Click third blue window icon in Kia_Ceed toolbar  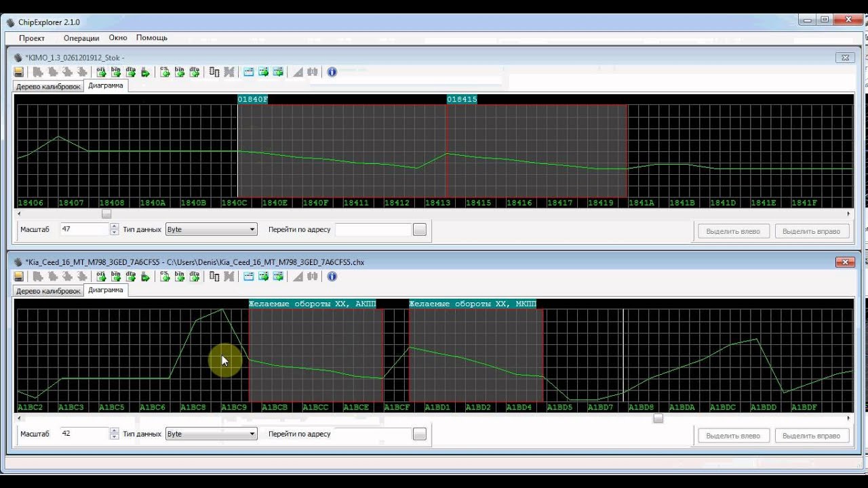click(x=279, y=277)
